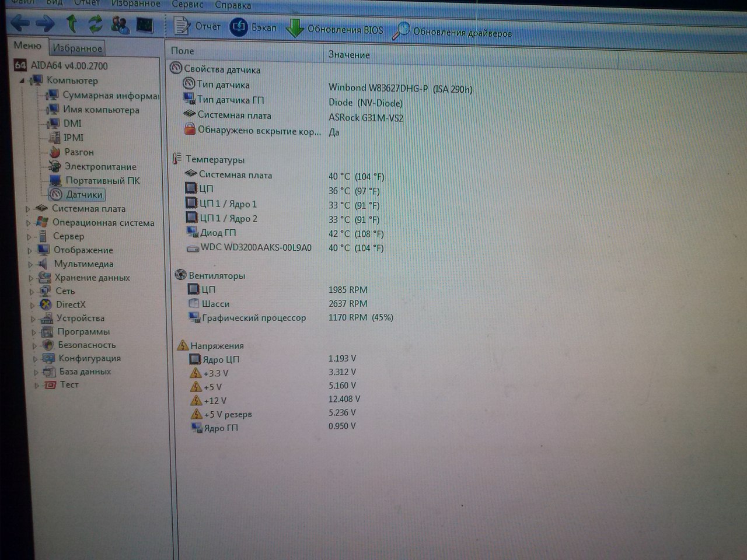Switch to the Избранное tab in the sidebar

pyautogui.click(x=77, y=48)
